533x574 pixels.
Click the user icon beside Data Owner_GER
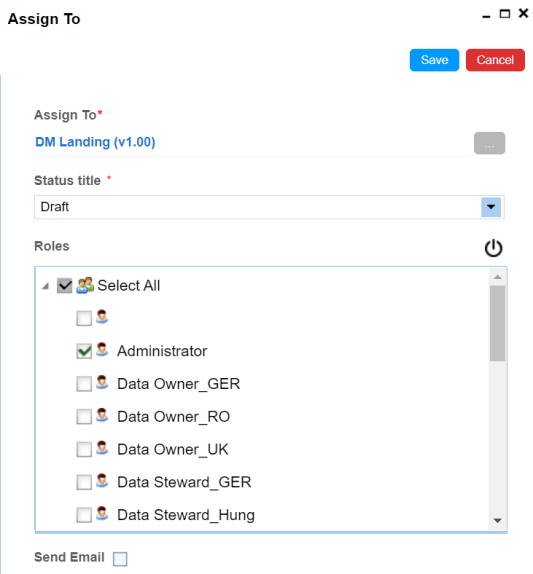[102, 383]
